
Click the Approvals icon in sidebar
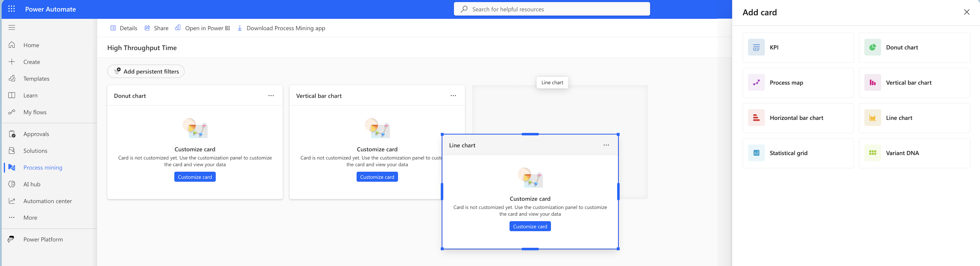12,134
